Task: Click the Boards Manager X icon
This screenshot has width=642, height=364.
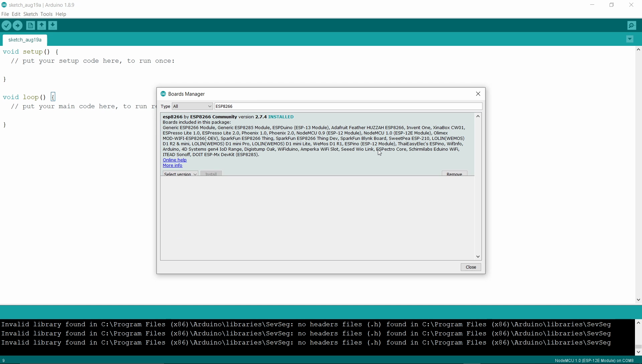Action: tap(478, 94)
